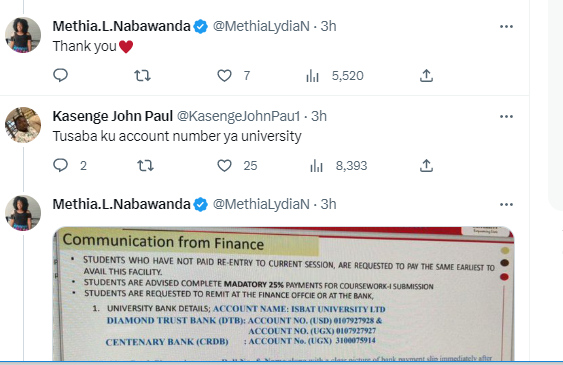View analytics showing 5,520 views
563x365 pixels.
(335, 76)
